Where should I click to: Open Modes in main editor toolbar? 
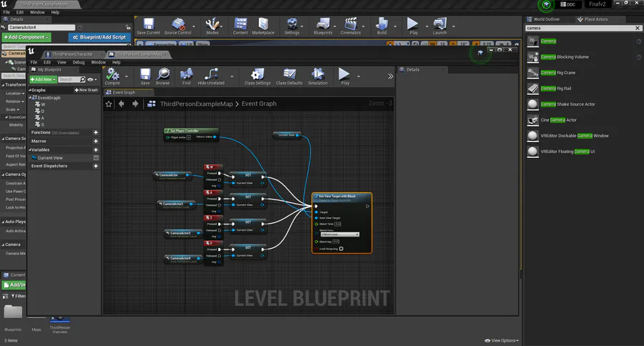pos(213,26)
